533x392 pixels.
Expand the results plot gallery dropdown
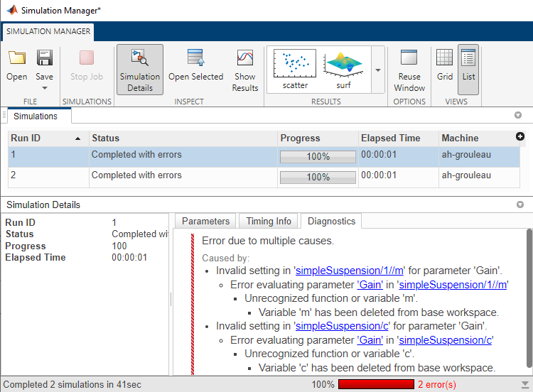click(378, 70)
